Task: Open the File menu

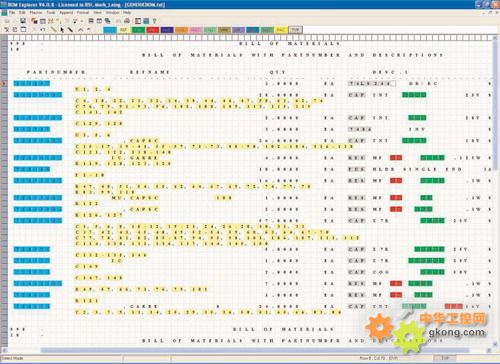Action: [12, 12]
